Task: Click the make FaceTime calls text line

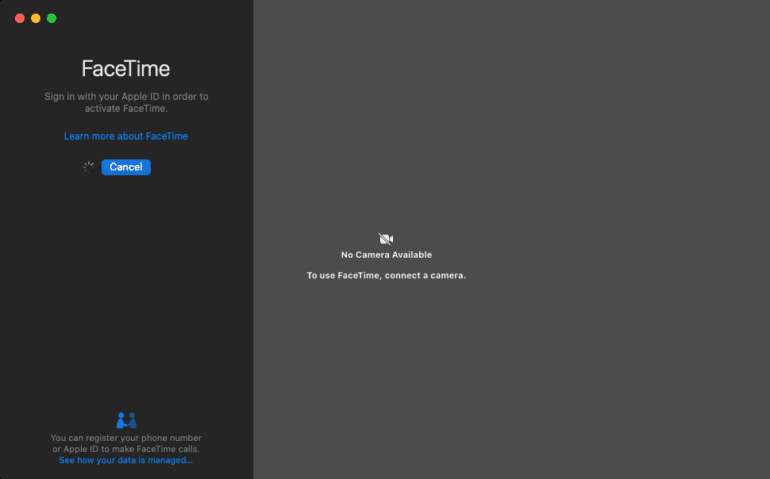Action: pyautogui.click(x=126, y=449)
